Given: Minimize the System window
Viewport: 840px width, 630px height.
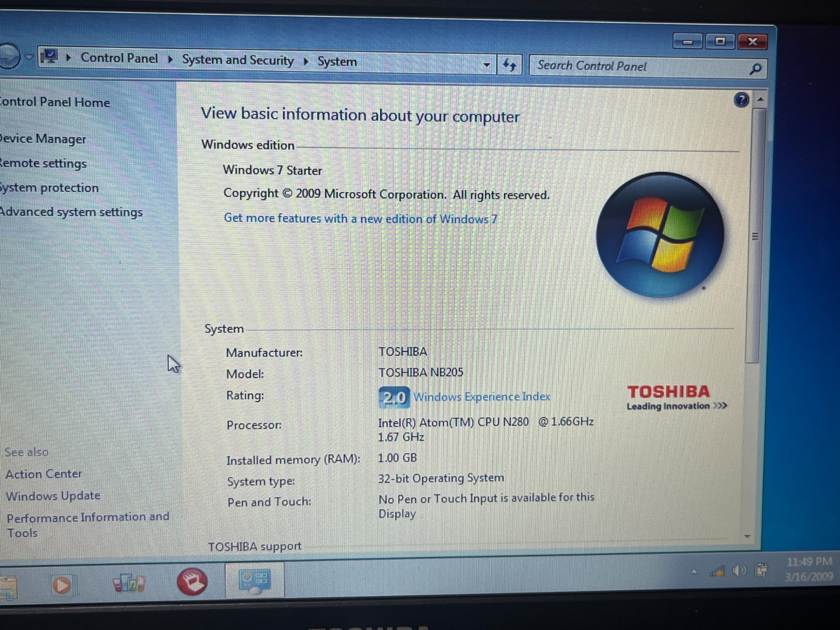Looking at the screenshot, I should (688, 41).
